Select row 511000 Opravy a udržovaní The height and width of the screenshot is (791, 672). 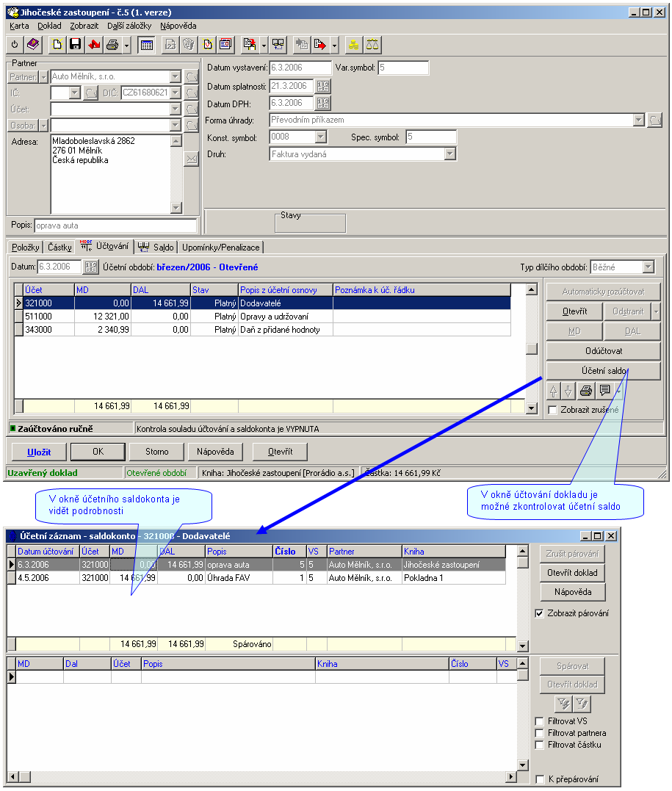tap(262, 317)
